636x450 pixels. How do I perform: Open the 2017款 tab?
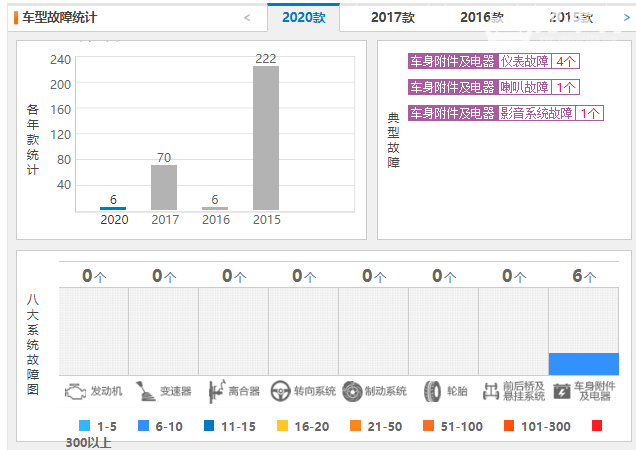(393, 17)
